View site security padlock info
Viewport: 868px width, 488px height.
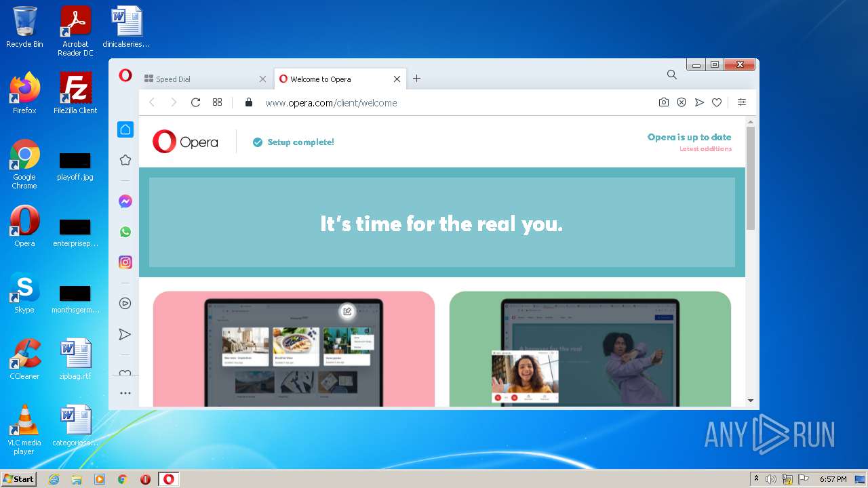tap(249, 102)
